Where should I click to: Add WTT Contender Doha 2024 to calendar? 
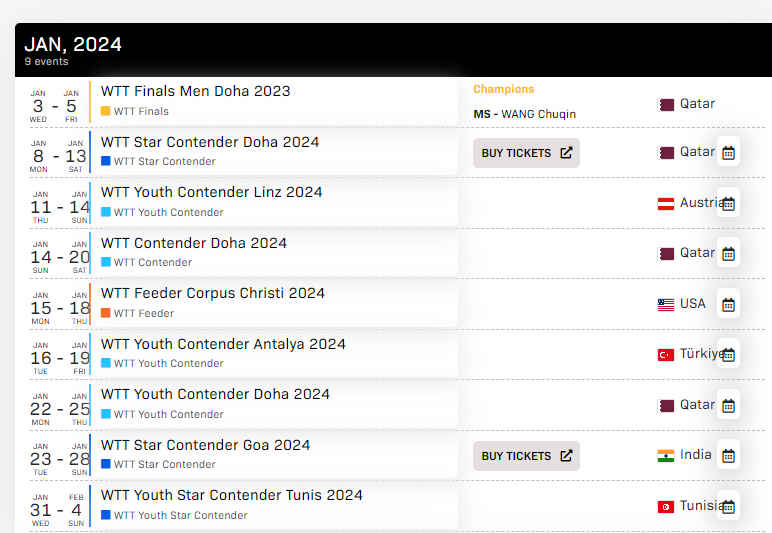(x=728, y=254)
